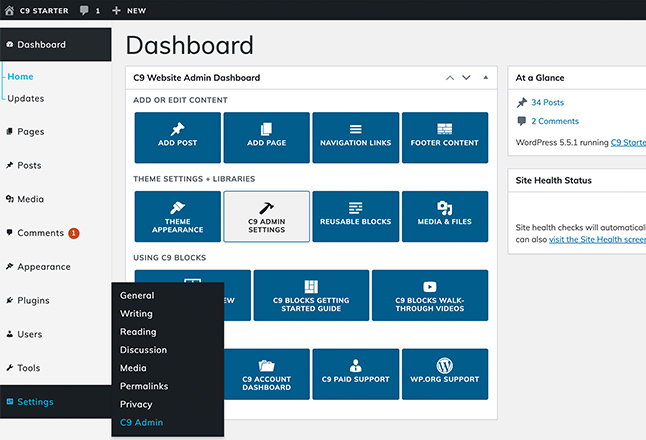Open the Reusable Blocks tile
The height and width of the screenshot is (440, 646).
(x=356, y=216)
